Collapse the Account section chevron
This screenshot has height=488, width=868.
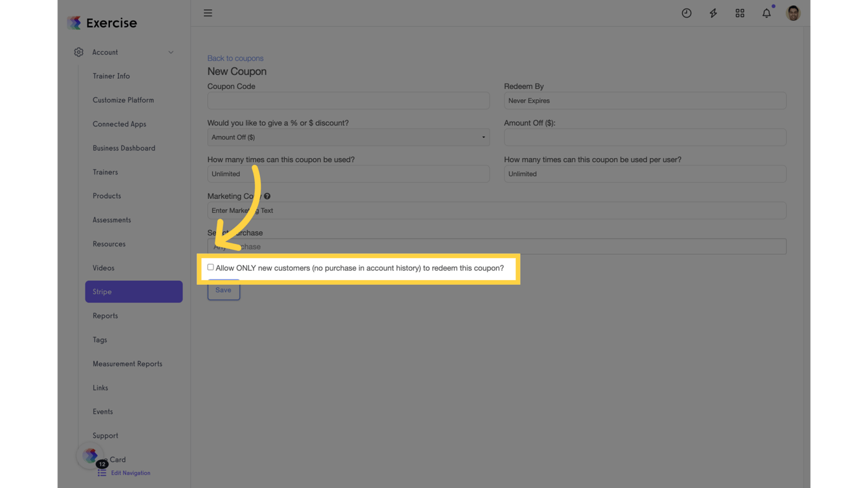click(x=170, y=52)
